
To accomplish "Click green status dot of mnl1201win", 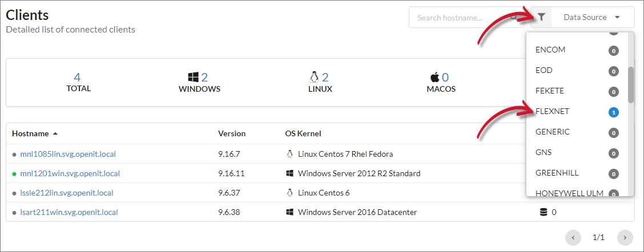I will tap(14, 174).
